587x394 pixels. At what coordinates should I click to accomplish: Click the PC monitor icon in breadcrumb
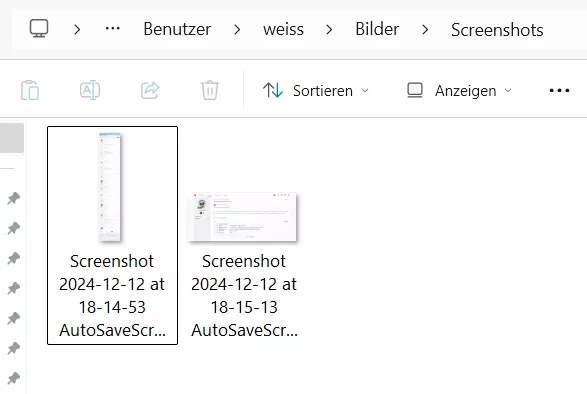pyautogui.click(x=39, y=28)
